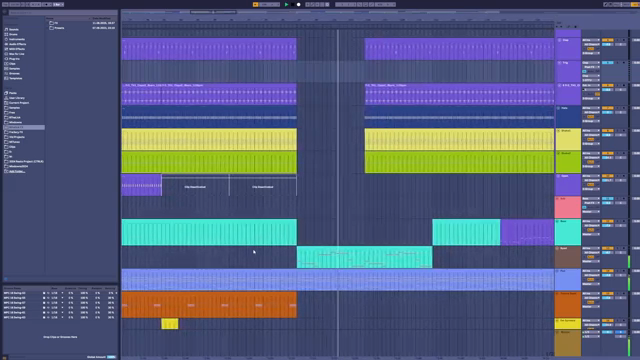Open the input type dropdown of first purple track
The image size is (640, 360).
pyautogui.click(x=591, y=40)
